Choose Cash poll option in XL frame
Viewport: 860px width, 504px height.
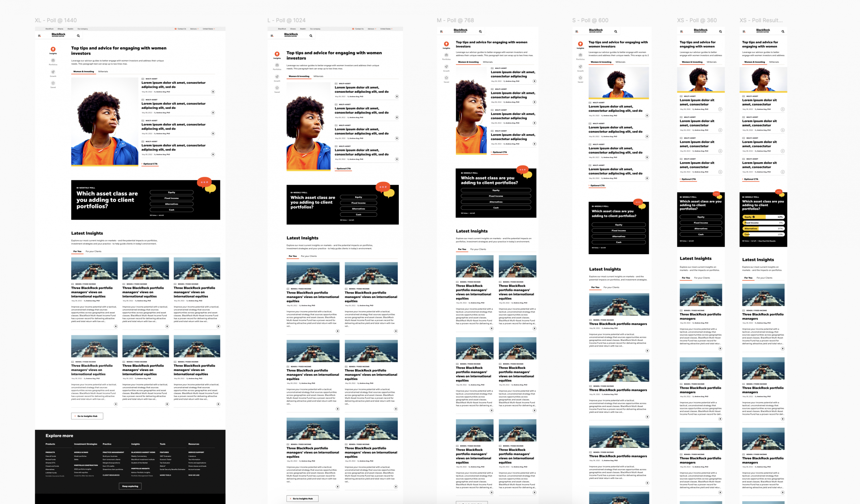(171, 210)
